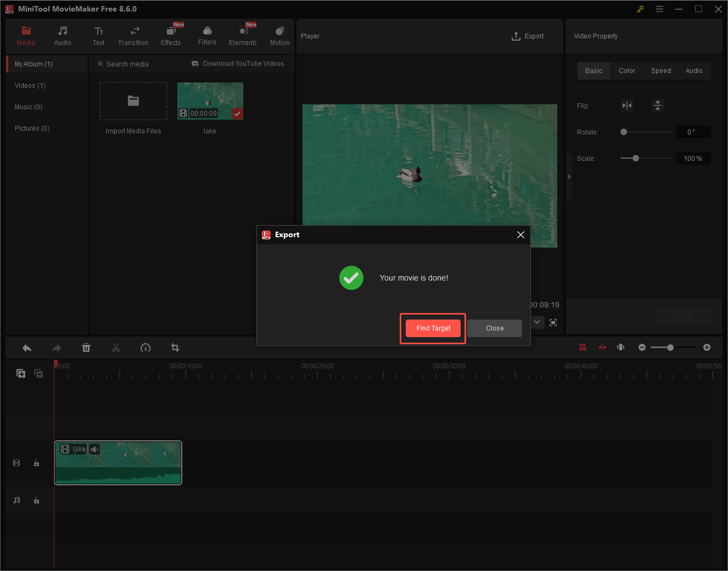Open the Media tab

(x=26, y=36)
